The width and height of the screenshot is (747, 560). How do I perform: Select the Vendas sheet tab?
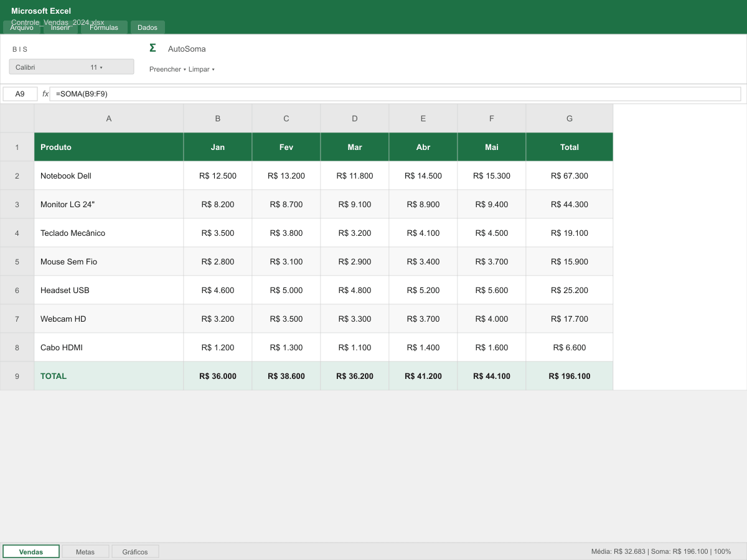[x=31, y=551]
